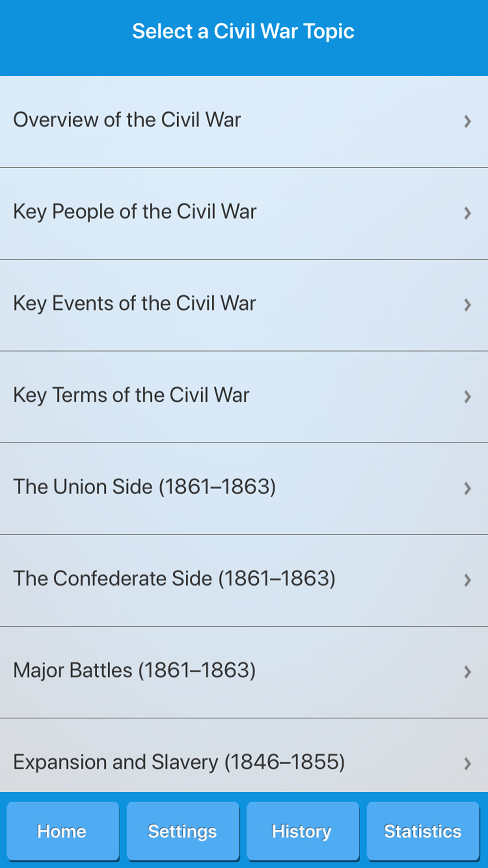Select Key People of the Civil War
Image resolution: width=488 pixels, height=868 pixels.
click(135, 212)
